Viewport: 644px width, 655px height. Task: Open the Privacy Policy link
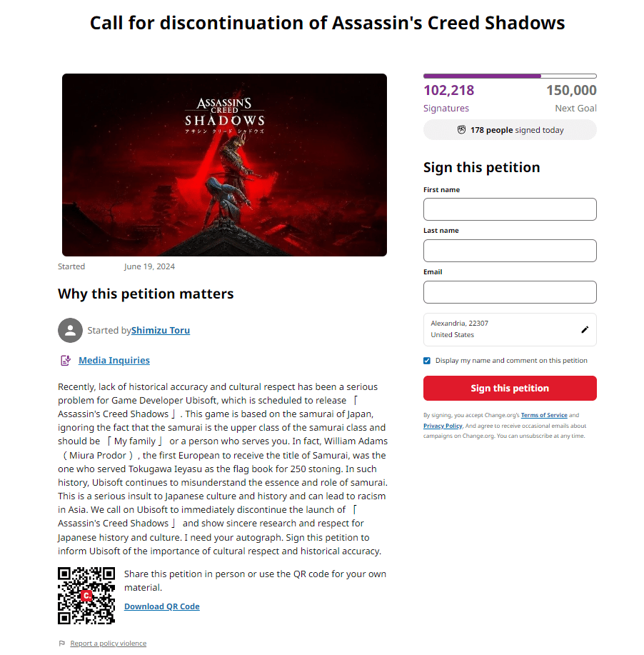[443, 426]
